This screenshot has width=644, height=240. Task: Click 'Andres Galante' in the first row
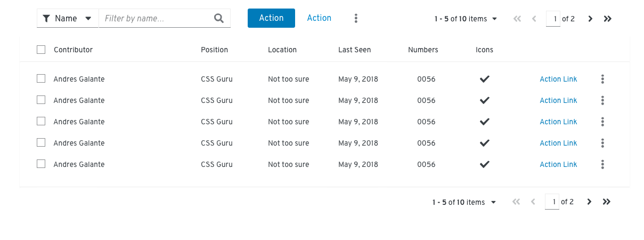79,79
